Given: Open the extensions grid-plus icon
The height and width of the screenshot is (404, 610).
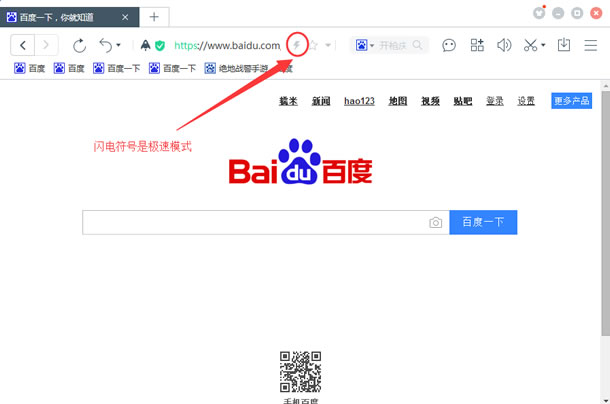Looking at the screenshot, I should tap(477, 45).
